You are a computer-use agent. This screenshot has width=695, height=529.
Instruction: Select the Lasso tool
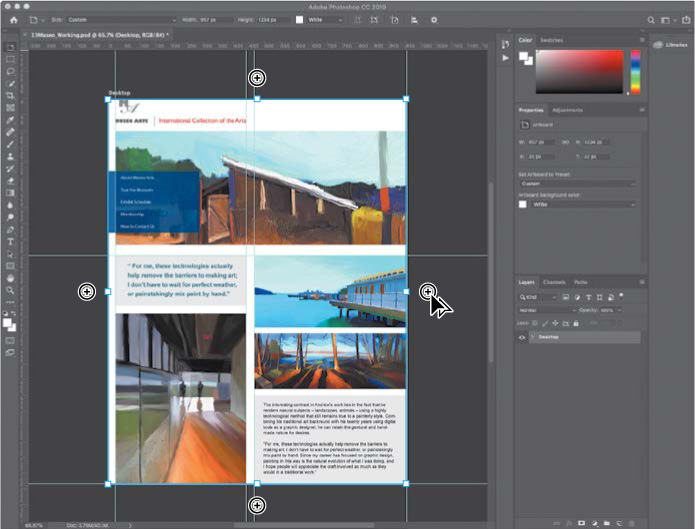(x=10, y=71)
